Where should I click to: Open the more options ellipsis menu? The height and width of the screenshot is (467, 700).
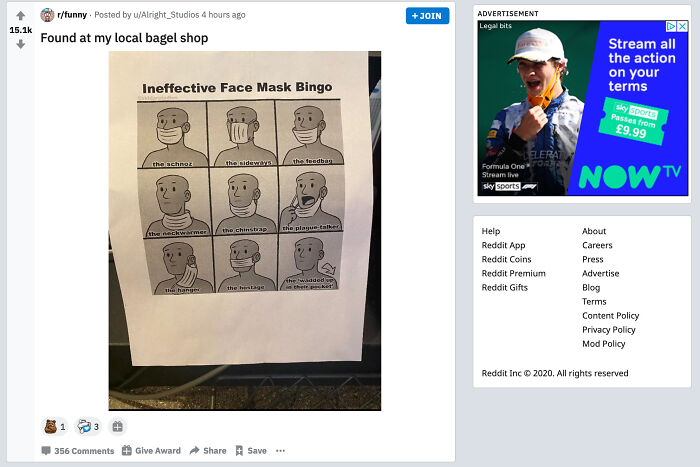(x=281, y=451)
